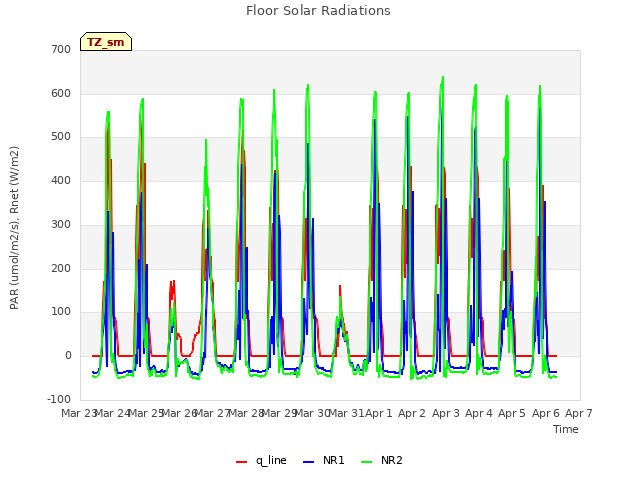Click the y-axis label PAR Rnet

click(x=14, y=228)
